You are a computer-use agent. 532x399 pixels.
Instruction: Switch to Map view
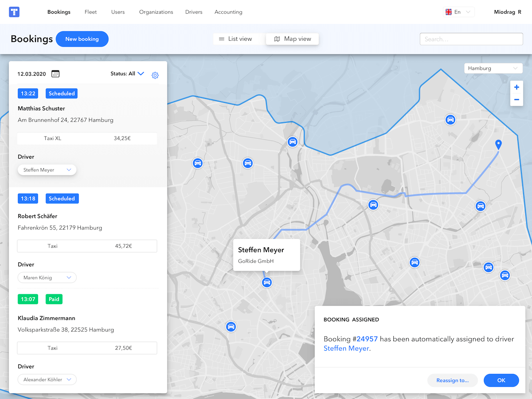click(292, 39)
